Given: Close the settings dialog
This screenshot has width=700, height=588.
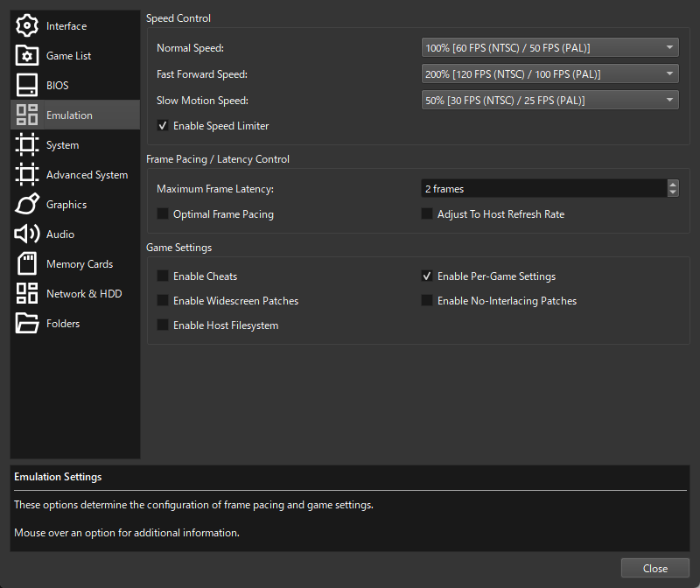Looking at the screenshot, I should point(654,568).
